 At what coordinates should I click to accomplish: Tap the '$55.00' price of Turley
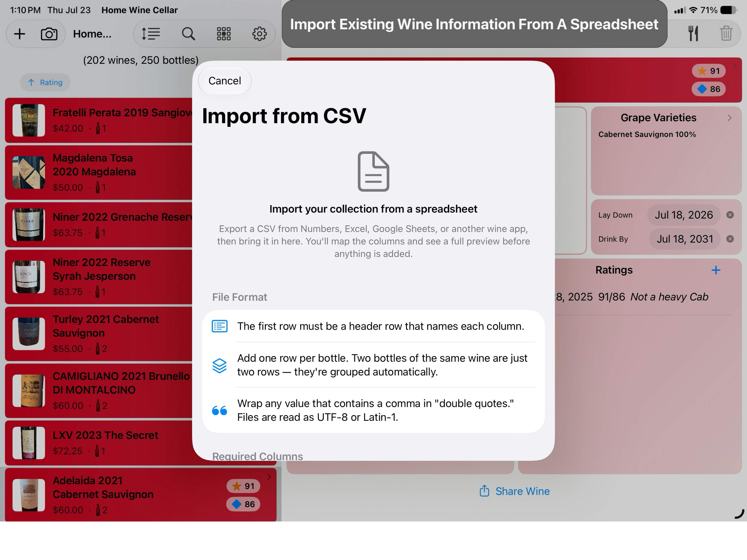click(68, 349)
